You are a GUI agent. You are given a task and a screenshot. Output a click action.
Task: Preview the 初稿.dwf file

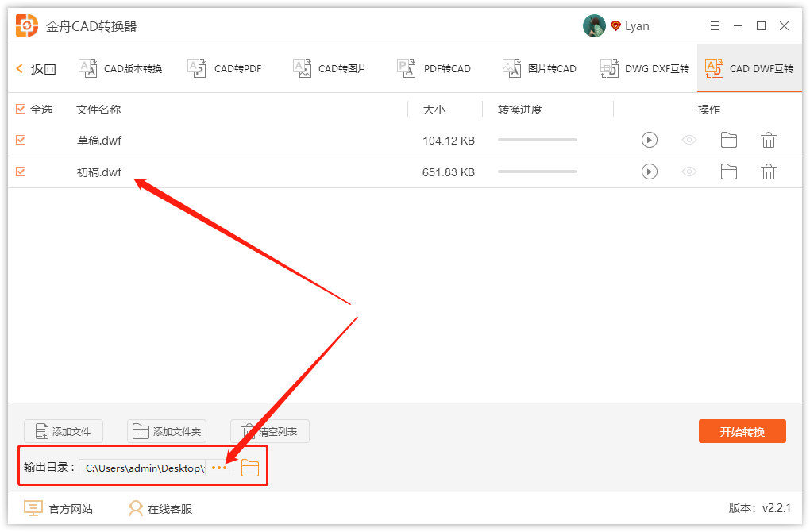(x=689, y=172)
